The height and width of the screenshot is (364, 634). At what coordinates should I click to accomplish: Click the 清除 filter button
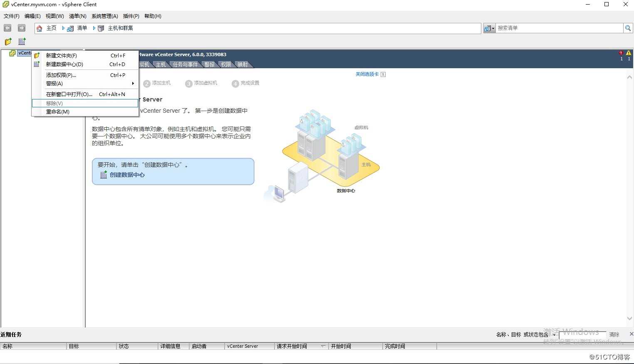(614, 334)
